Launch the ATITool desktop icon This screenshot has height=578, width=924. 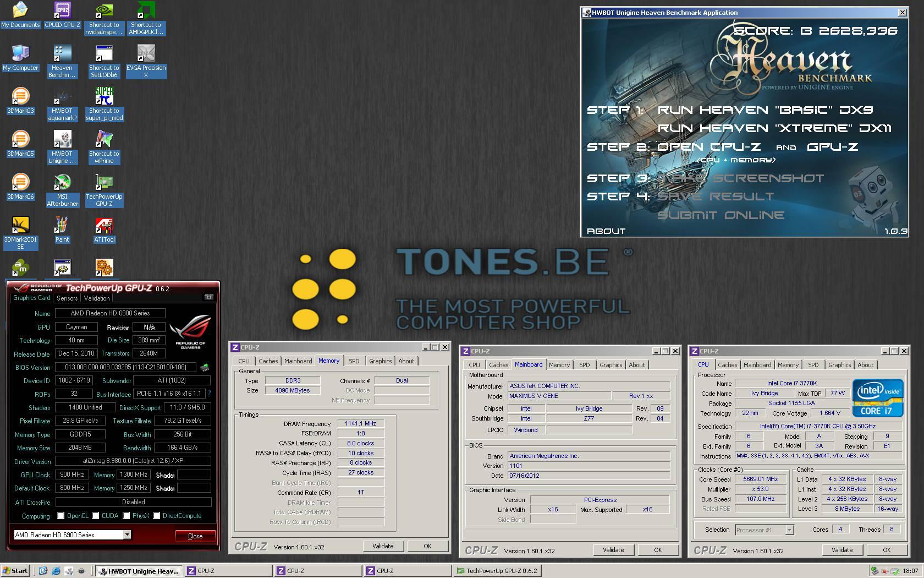[x=104, y=230]
